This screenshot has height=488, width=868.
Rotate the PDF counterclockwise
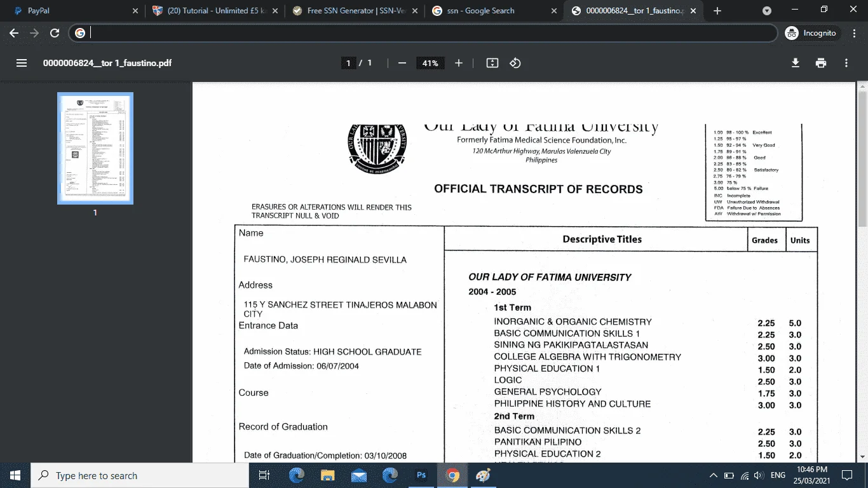coord(515,63)
